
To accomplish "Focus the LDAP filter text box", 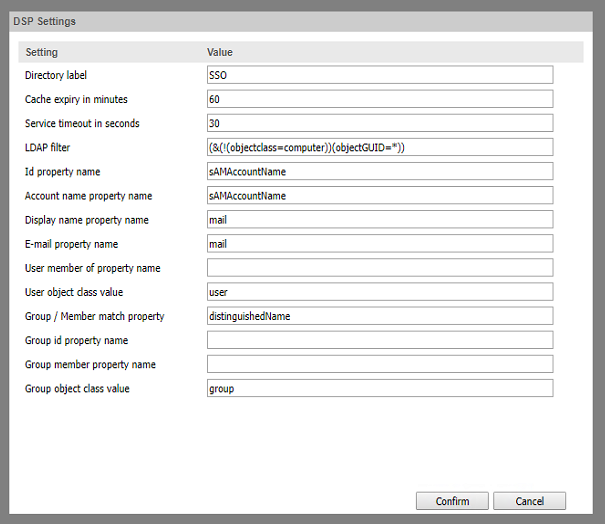I will [379, 147].
